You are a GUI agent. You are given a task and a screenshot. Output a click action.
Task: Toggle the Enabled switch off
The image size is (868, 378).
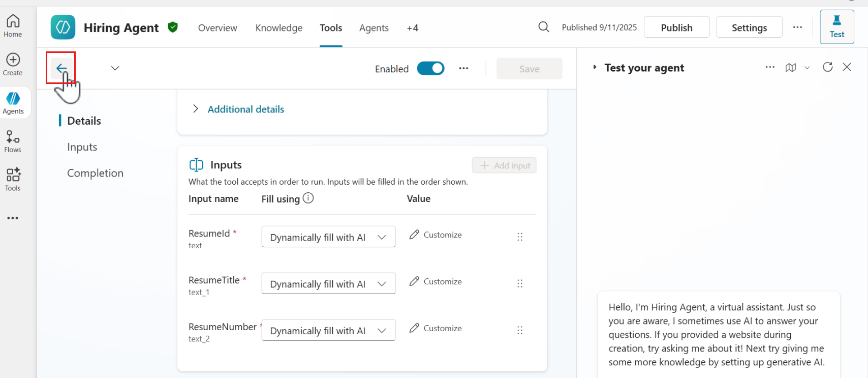[430, 69]
